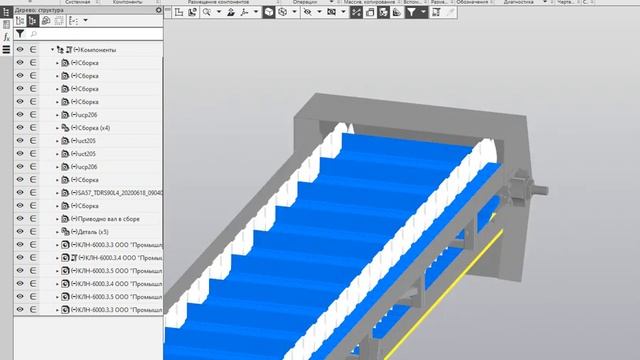
Task: Open the Операции toolbar group
Action: click(x=304, y=2)
